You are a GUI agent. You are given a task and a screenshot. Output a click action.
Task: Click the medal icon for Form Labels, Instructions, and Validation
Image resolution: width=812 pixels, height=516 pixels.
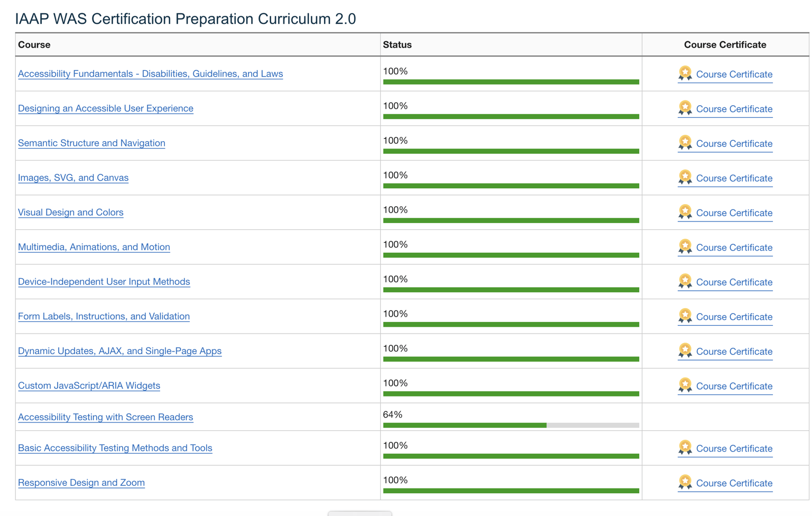pos(685,316)
